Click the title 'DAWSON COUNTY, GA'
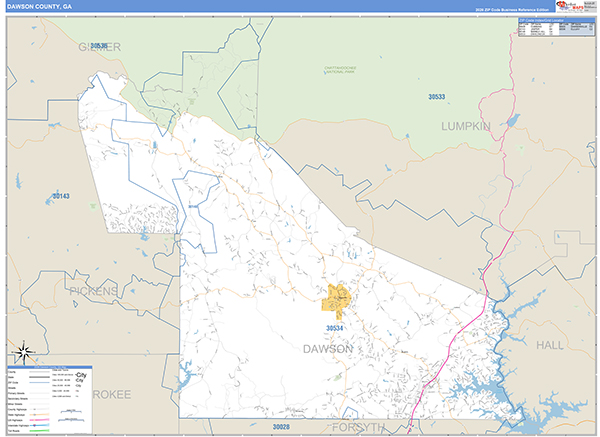The image size is (600, 437). (39, 7)
